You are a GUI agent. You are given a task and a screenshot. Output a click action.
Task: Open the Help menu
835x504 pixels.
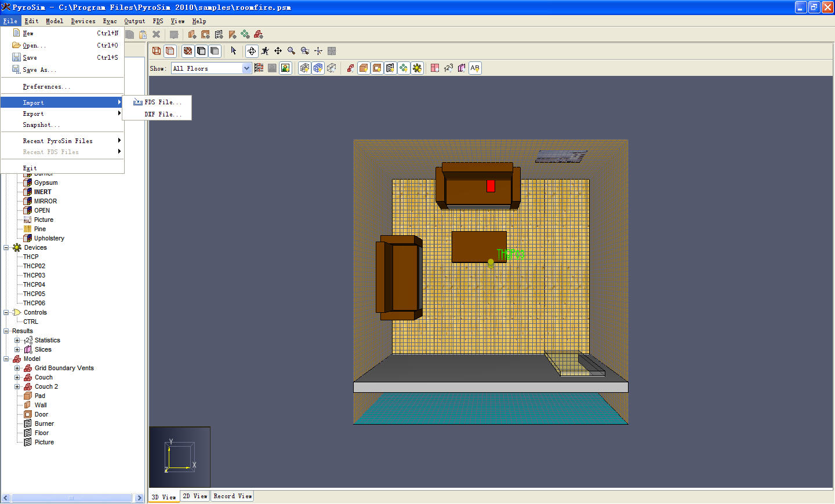(x=199, y=21)
